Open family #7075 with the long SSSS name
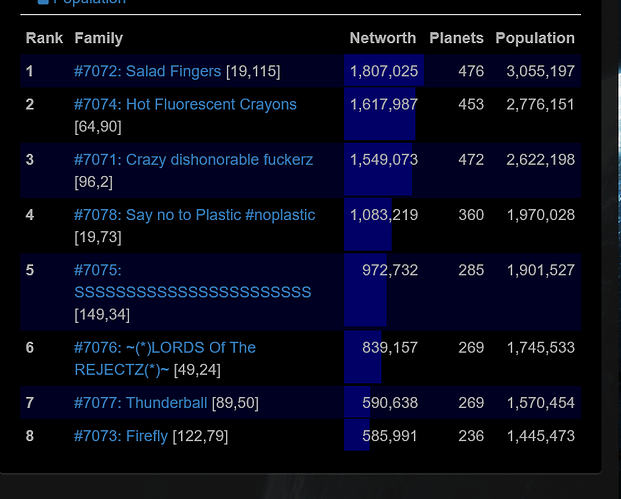The height and width of the screenshot is (499, 621). click(x=192, y=281)
